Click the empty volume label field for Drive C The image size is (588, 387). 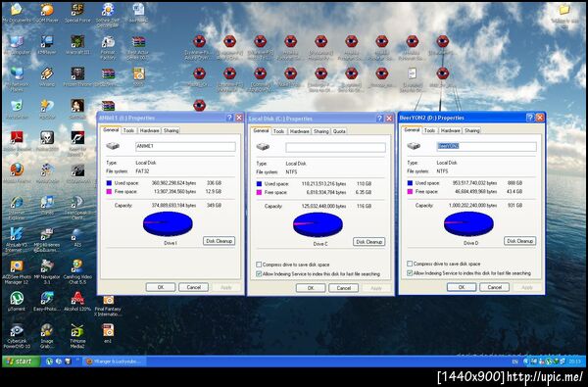[335, 147]
